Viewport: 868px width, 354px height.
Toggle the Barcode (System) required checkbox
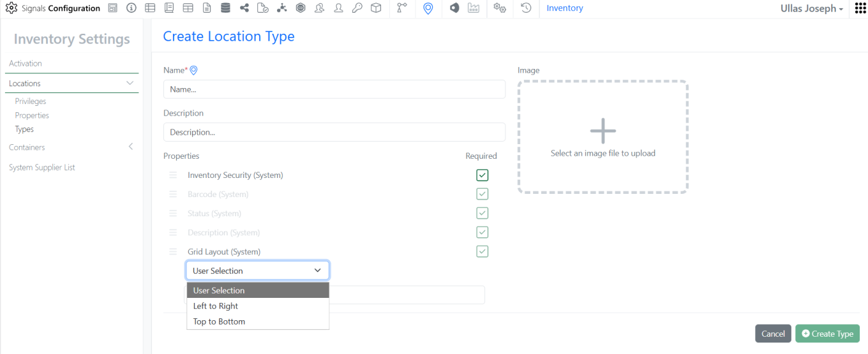[483, 194]
